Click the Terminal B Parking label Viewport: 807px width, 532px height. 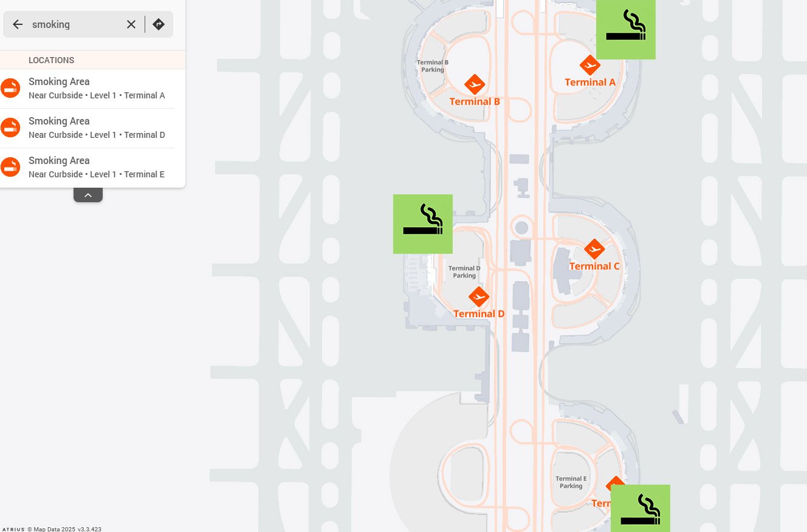click(433, 66)
